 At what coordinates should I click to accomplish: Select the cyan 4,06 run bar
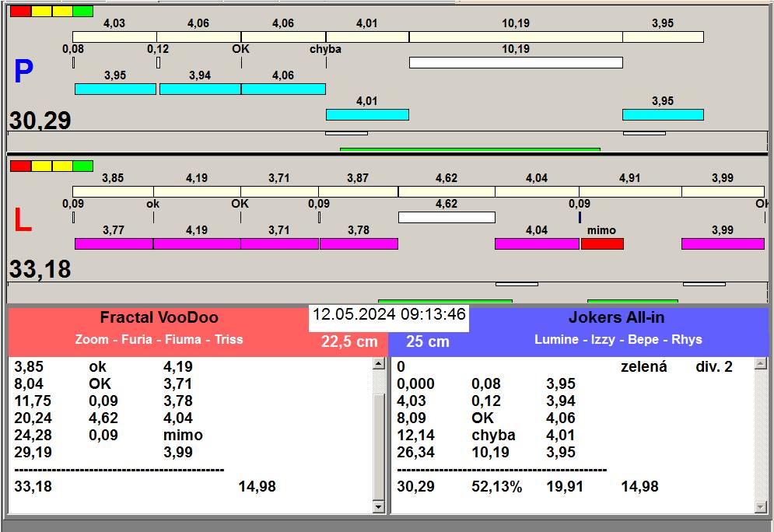(x=283, y=89)
